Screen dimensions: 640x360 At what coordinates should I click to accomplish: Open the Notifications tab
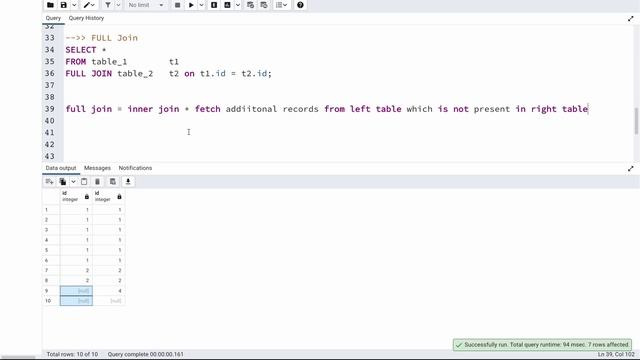pyautogui.click(x=135, y=168)
